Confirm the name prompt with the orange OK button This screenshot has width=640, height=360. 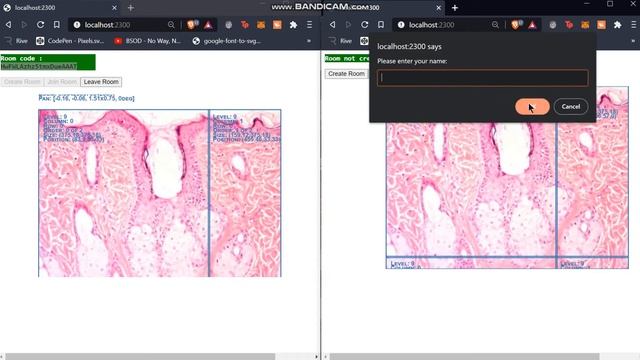[x=532, y=107]
